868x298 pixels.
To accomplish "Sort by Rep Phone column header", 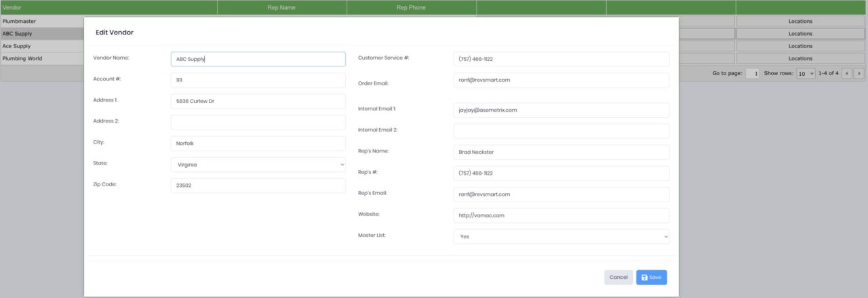I will pos(412,7).
